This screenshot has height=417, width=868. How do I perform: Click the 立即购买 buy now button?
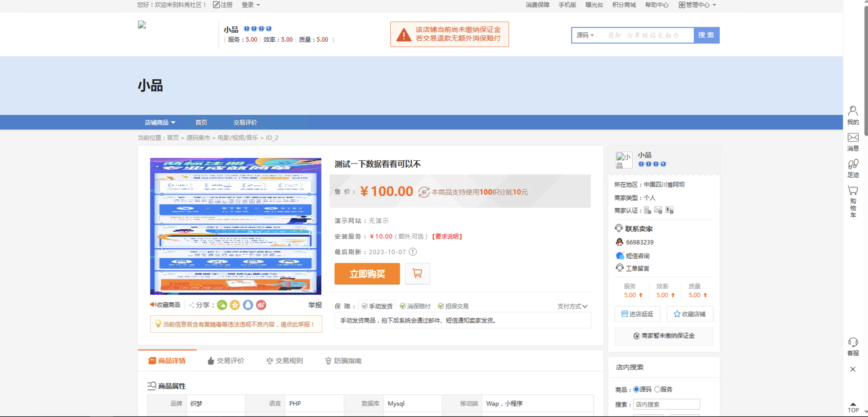(x=367, y=274)
